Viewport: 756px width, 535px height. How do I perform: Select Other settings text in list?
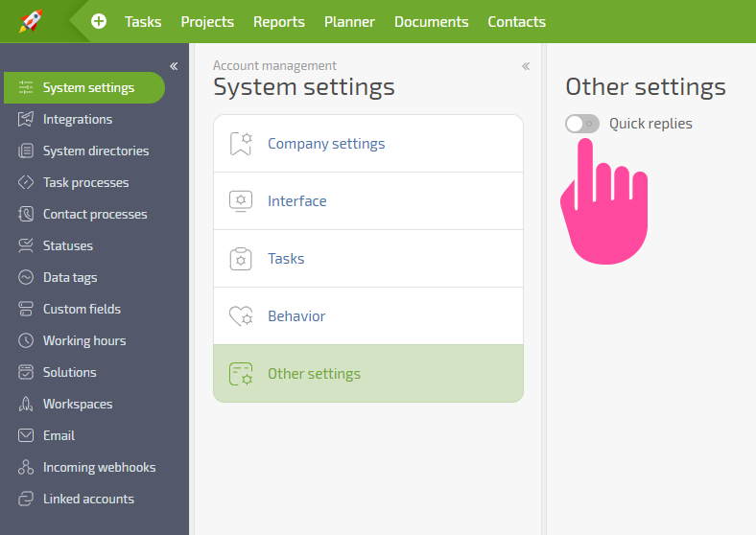[315, 374]
